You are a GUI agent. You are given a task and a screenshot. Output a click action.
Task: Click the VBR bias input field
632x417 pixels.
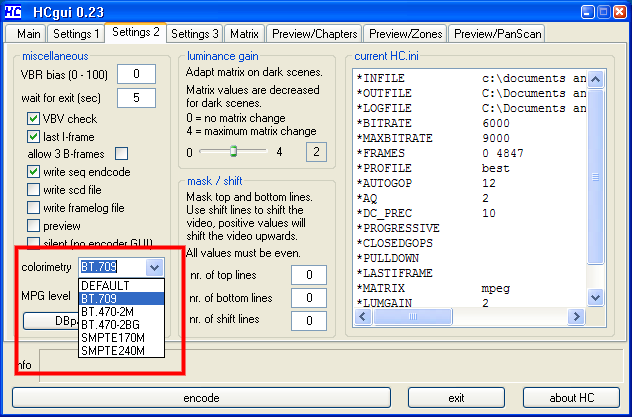(136, 74)
